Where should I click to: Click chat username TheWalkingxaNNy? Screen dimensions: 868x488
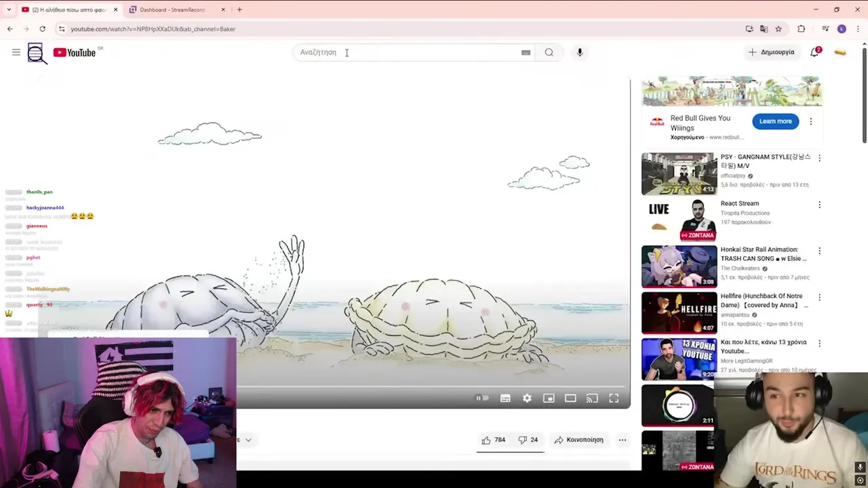(x=48, y=289)
